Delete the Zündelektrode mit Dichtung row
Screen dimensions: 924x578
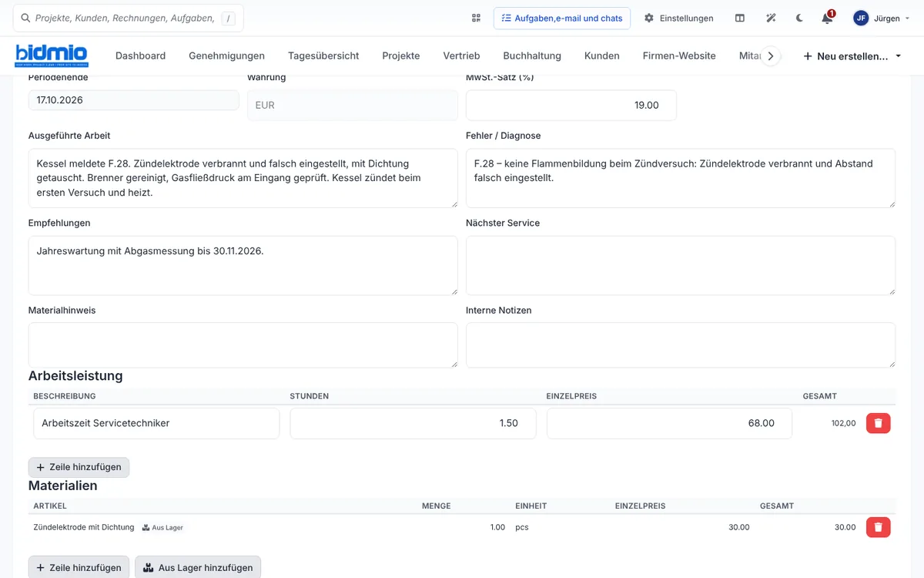click(x=879, y=527)
